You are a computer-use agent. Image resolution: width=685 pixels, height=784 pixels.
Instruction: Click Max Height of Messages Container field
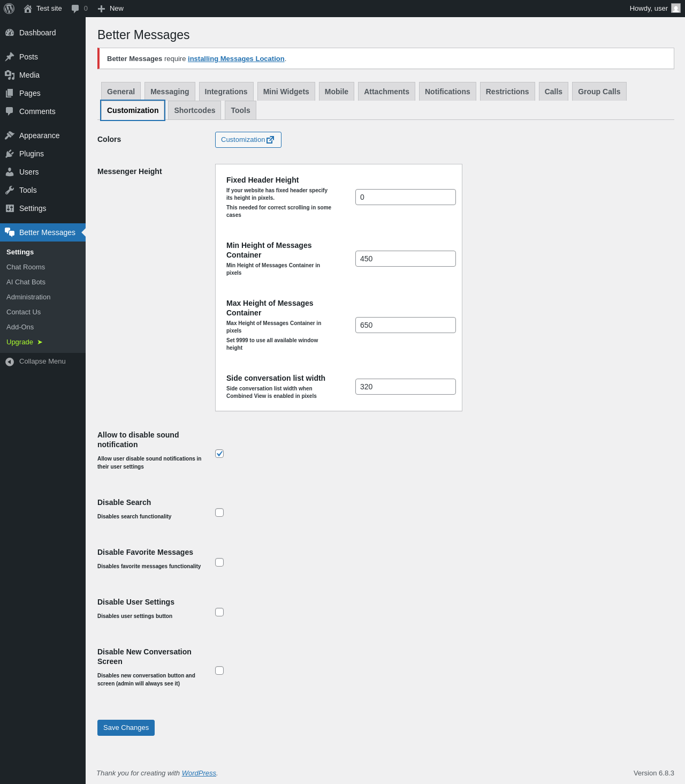pos(406,325)
